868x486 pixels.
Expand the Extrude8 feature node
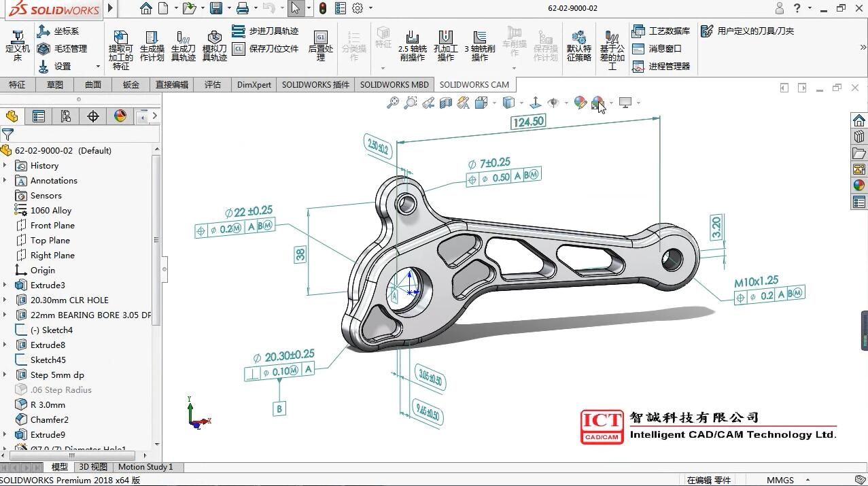coord(5,345)
